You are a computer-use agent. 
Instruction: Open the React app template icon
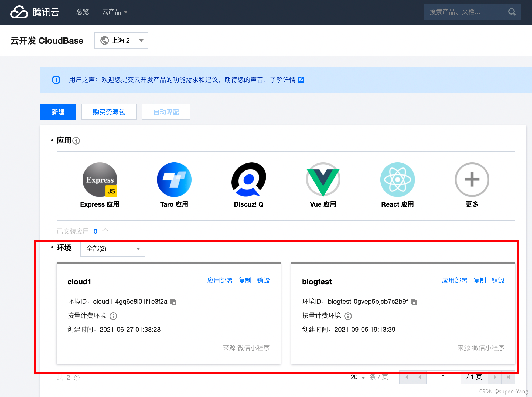pos(398,180)
